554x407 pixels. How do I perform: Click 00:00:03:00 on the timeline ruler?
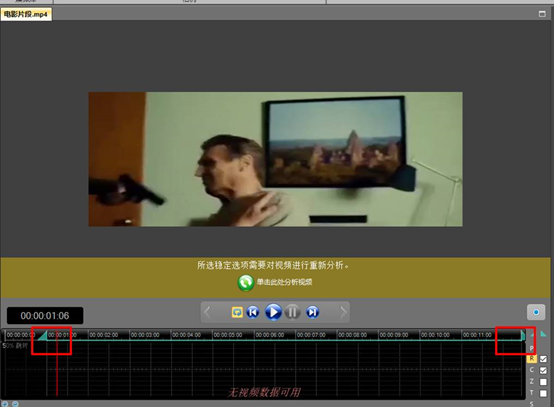click(x=145, y=335)
